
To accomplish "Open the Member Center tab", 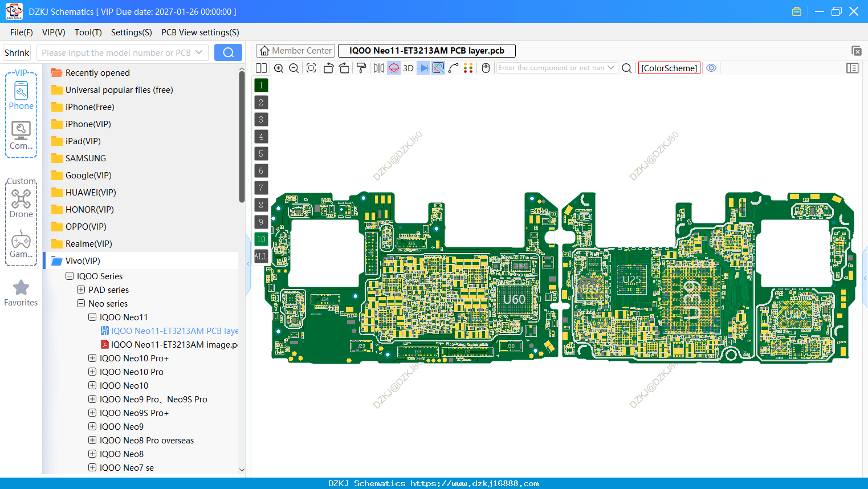I will [296, 51].
